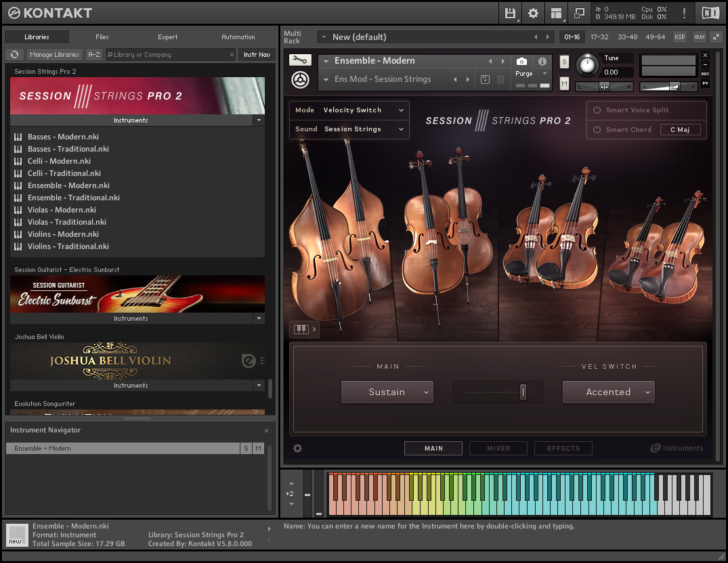The width and height of the screenshot is (728, 563).
Task: Click the minimized view window icon
Action: (579, 14)
